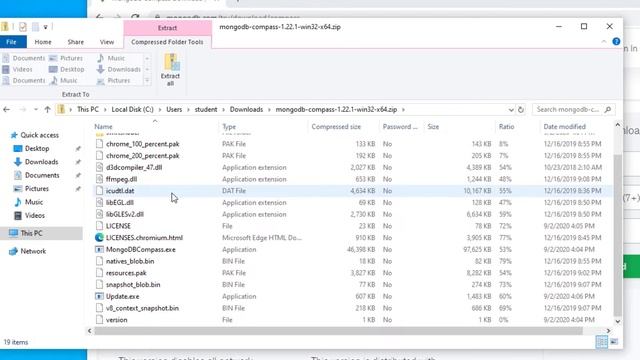Click the search magnifier icon
This screenshot has width=640, height=360.
coord(608,109)
